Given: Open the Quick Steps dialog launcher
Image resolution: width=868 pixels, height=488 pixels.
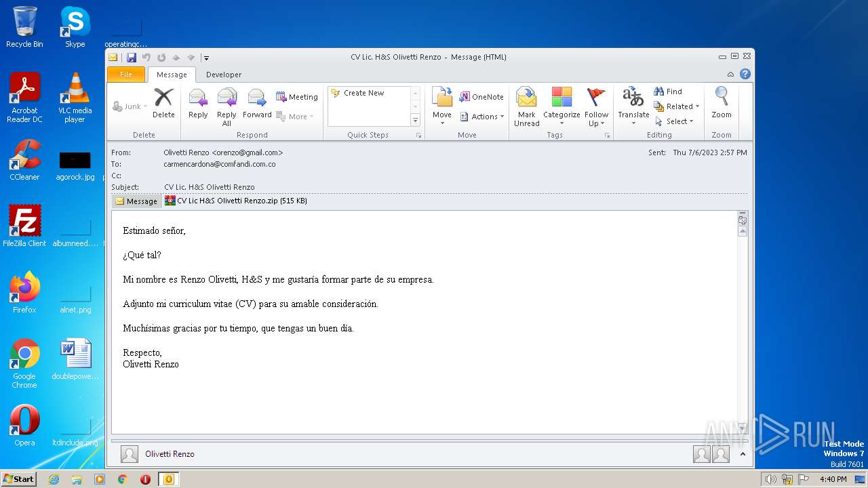Looking at the screenshot, I should 418,136.
